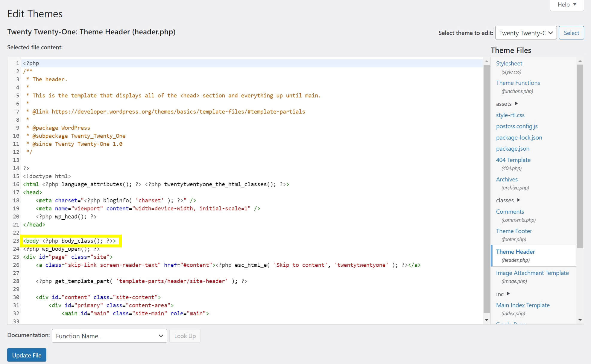Open Theme Functions (functions.php)
Image resolution: width=591 pixels, height=364 pixels.
[518, 83]
